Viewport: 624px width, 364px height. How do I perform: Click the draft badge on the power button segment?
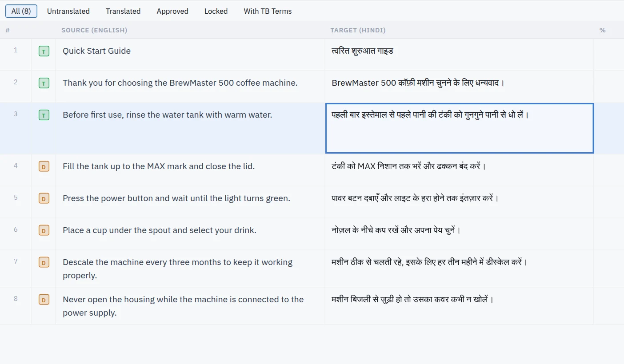point(44,198)
